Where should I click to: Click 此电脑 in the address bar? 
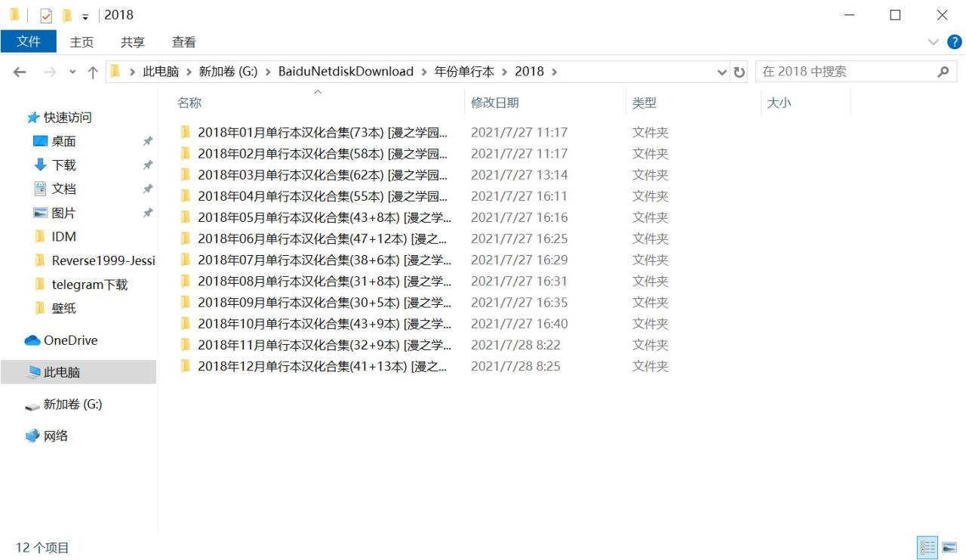click(161, 72)
